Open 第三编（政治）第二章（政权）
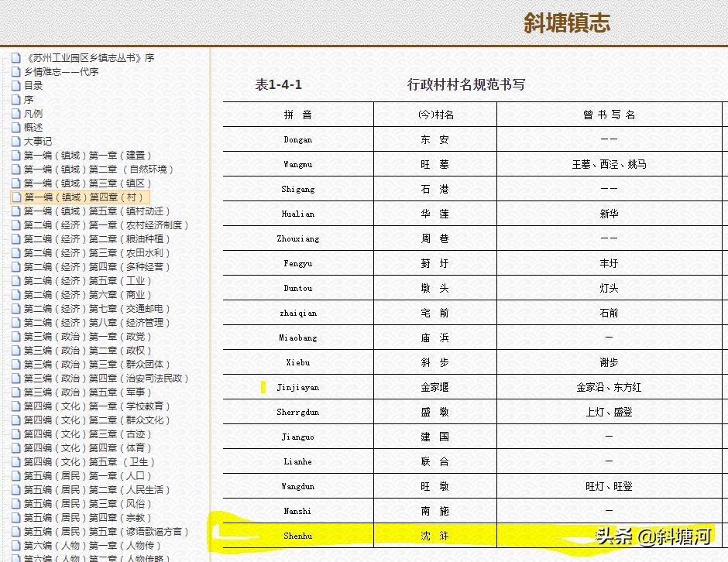The height and width of the screenshot is (562, 728). click(88, 350)
